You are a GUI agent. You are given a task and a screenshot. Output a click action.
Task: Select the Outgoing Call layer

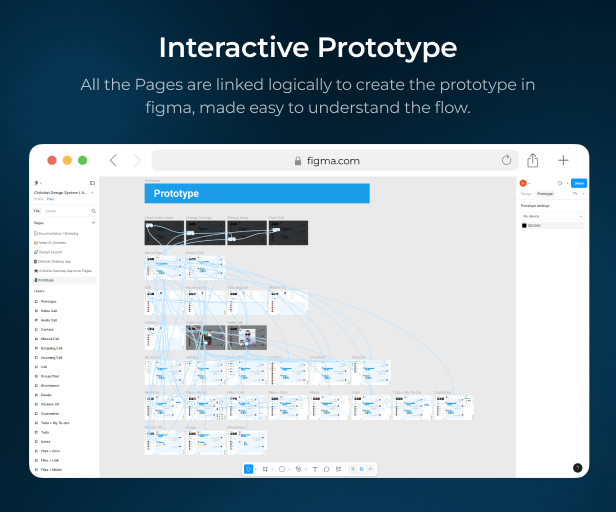click(x=51, y=348)
